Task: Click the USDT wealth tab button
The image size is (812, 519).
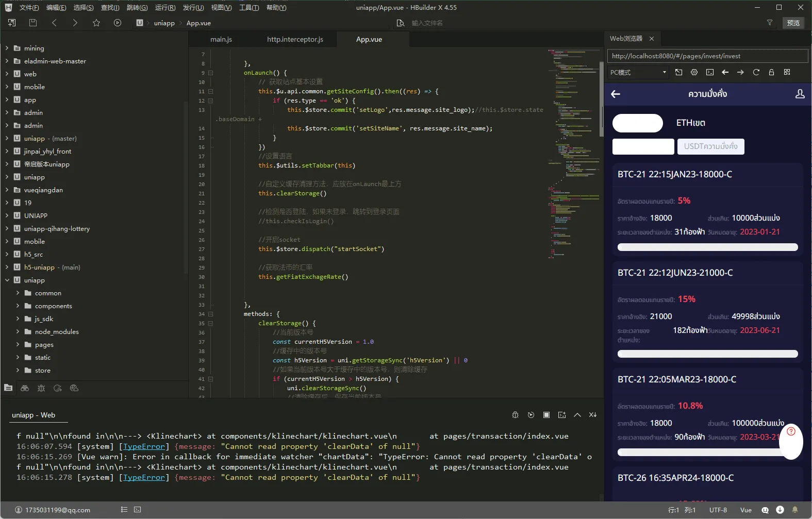Action: (x=710, y=146)
